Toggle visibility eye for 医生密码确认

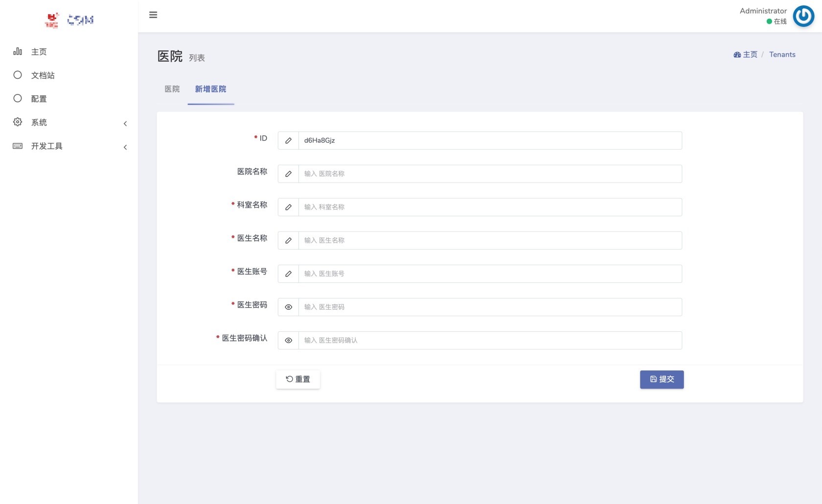(288, 340)
